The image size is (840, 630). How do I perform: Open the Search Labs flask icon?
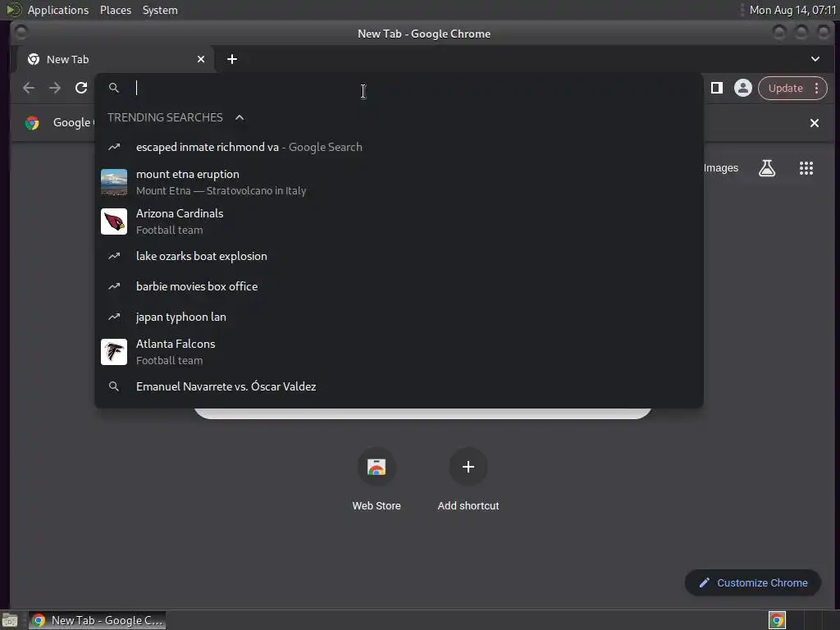click(x=767, y=168)
